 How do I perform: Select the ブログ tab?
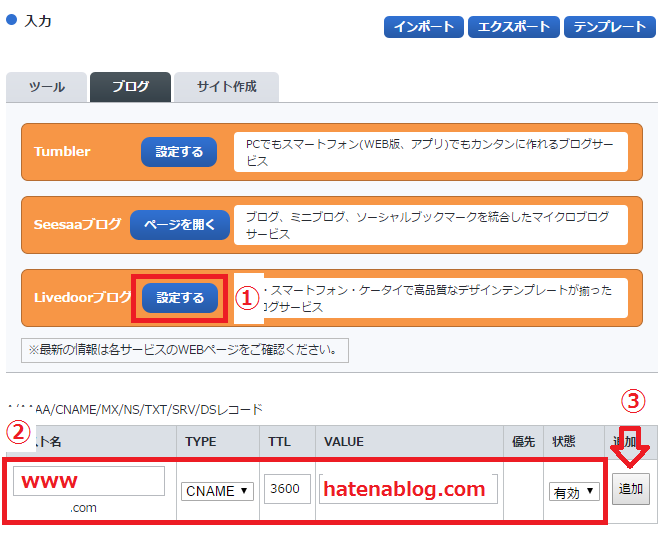point(131,87)
